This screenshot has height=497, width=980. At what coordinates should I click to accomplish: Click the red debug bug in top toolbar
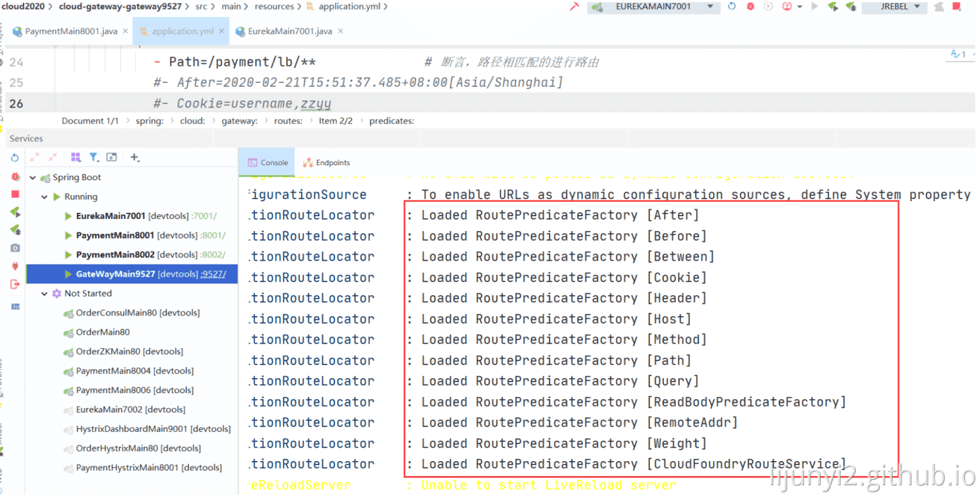pos(750,7)
